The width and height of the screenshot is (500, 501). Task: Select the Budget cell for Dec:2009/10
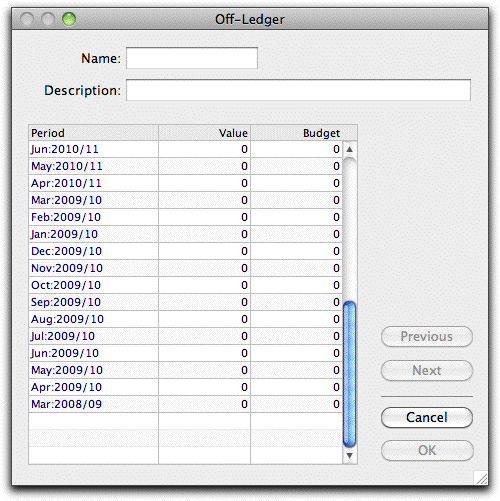point(296,251)
